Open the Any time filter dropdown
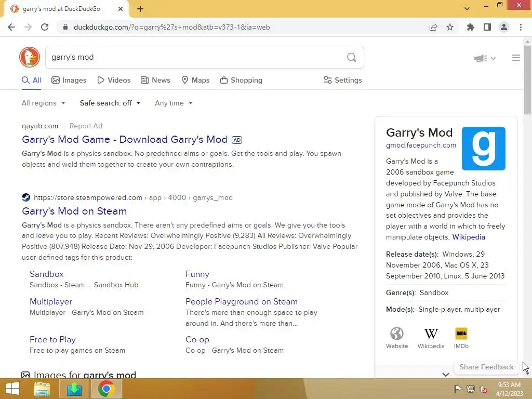This screenshot has height=399, width=532. coord(174,103)
